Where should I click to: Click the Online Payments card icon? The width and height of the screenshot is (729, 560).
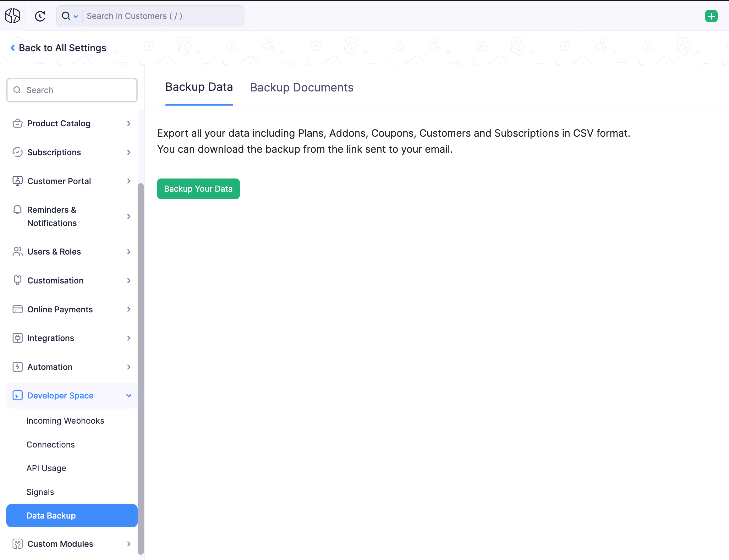[17, 309]
